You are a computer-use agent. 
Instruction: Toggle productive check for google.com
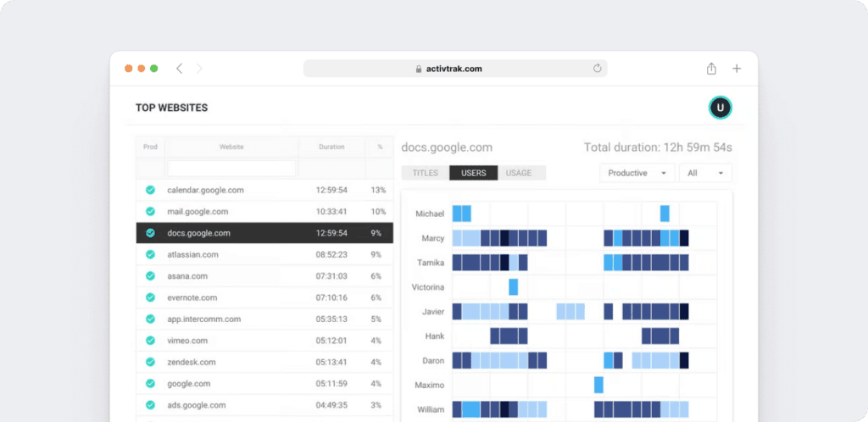pyautogui.click(x=150, y=383)
